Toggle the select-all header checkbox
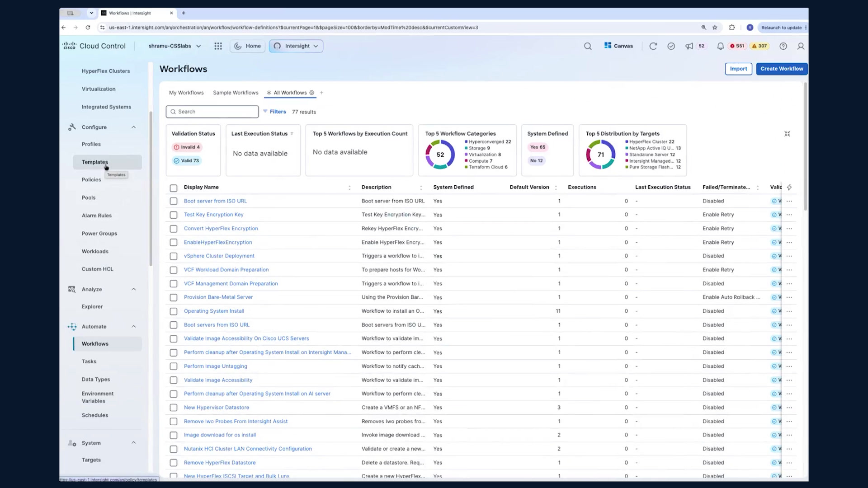Viewport: 868px width, 488px height. 173,188
